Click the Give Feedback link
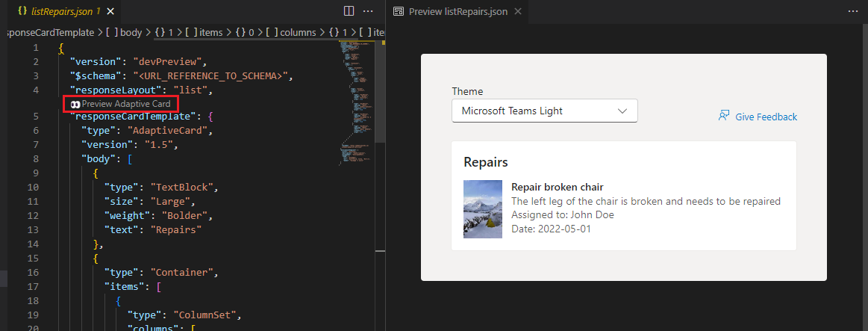This screenshot has width=868, height=331. pos(766,117)
